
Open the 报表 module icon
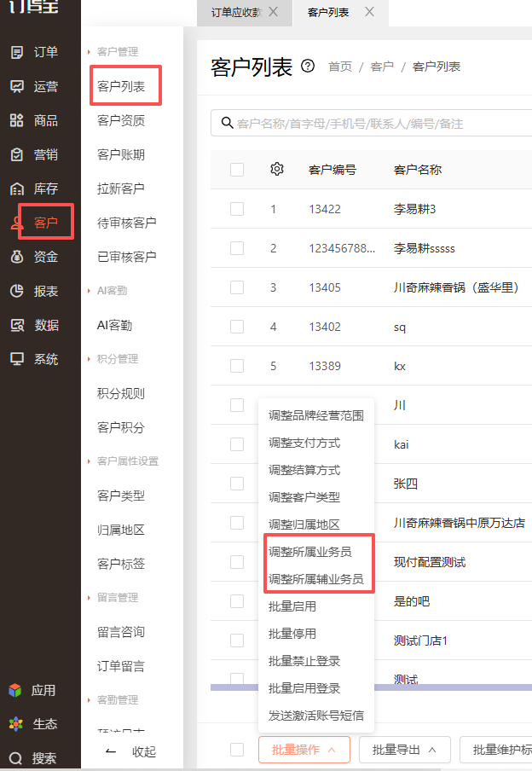point(17,291)
